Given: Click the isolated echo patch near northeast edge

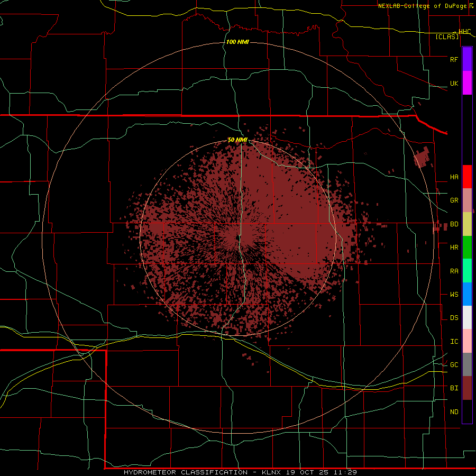Looking at the screenshot, I should 422,157.
